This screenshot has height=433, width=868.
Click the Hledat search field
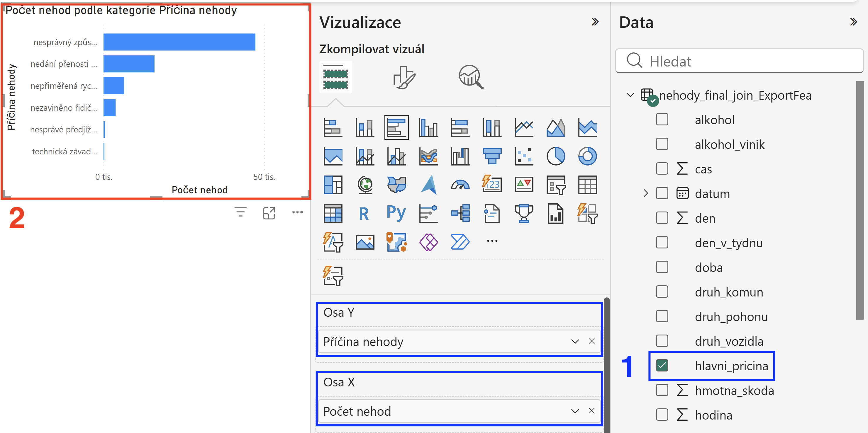click(739, 61)
